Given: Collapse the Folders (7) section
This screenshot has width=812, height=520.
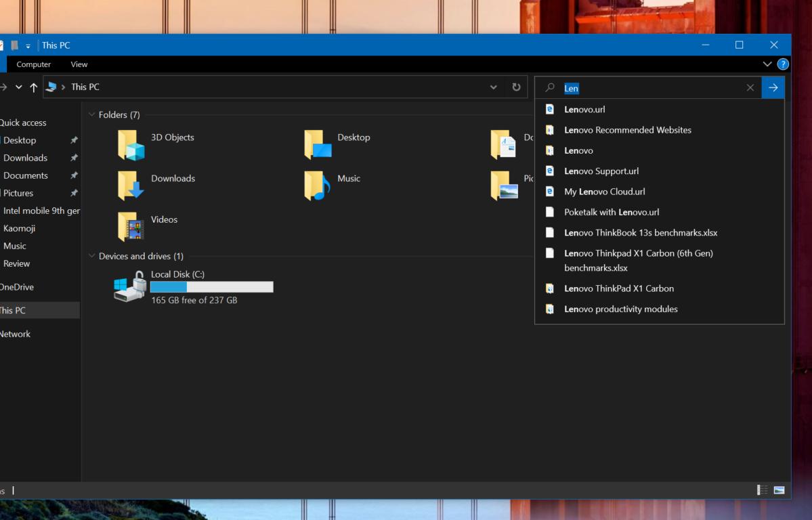Looking at the screenshot, I should tap(92, 115).
